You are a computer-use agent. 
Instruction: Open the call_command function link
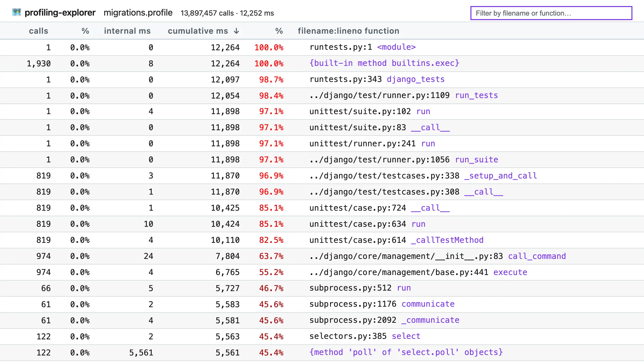[537, 256]
